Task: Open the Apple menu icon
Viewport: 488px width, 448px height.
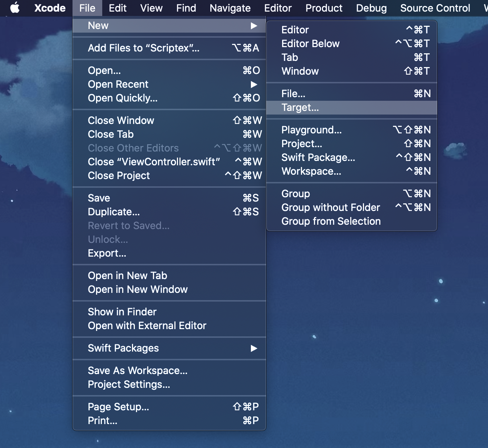Action: pyautogui.click(x=15, y=8)
